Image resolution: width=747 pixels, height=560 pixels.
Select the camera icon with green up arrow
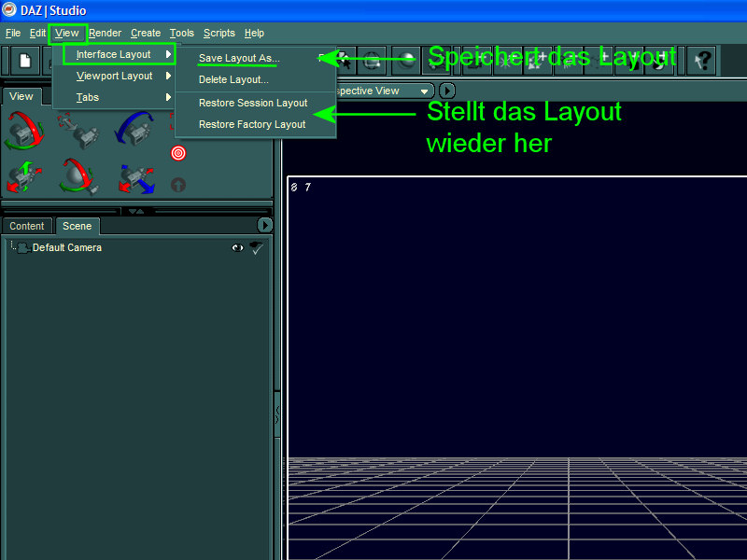24,176
